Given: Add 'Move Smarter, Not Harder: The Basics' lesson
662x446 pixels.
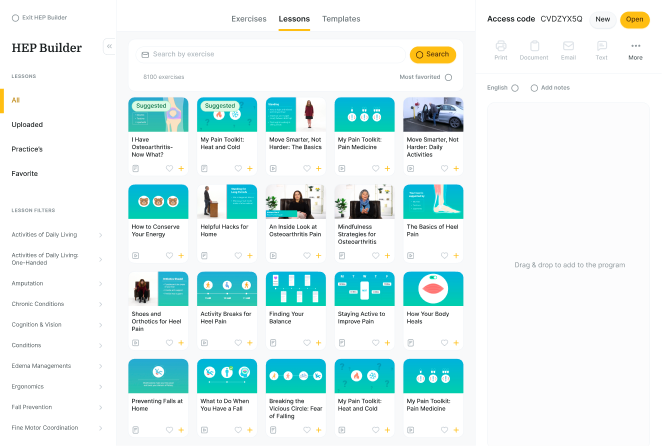Looking at the screenshot, I should pos(319,169).
